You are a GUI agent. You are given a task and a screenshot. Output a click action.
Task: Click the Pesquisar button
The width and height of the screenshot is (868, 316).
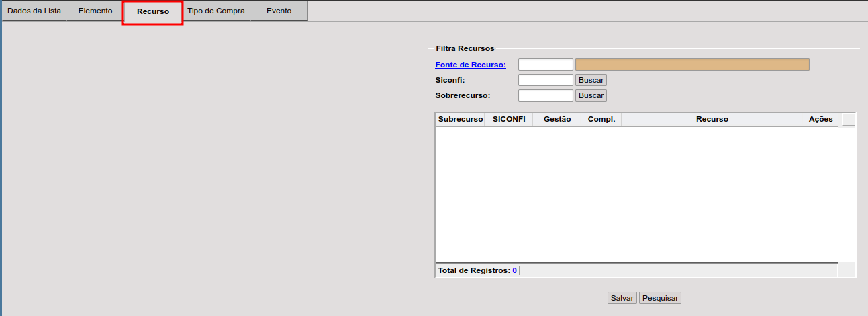660,298
